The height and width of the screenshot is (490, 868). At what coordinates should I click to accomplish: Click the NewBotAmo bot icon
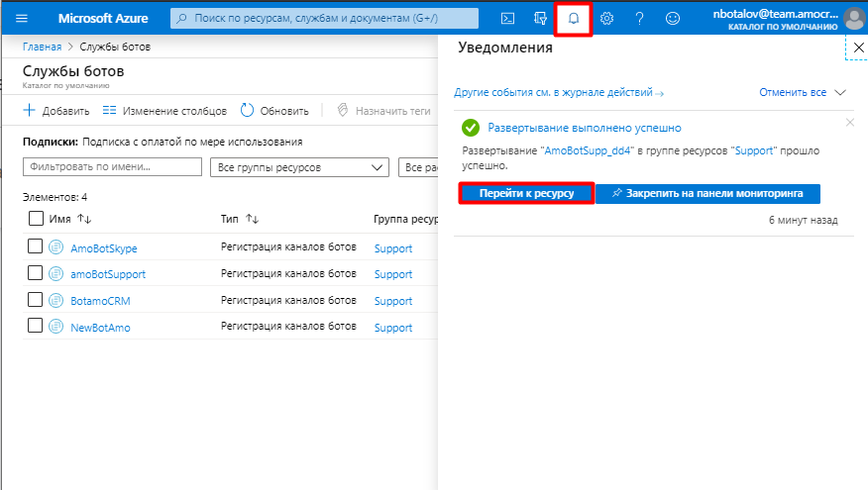tap(55, 327)
